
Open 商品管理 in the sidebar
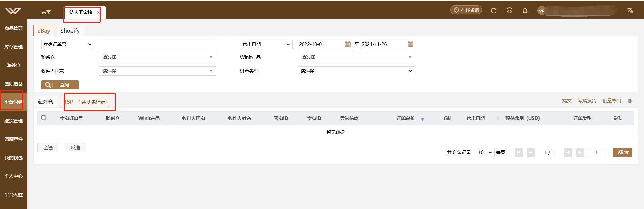(x=13, y=28)
